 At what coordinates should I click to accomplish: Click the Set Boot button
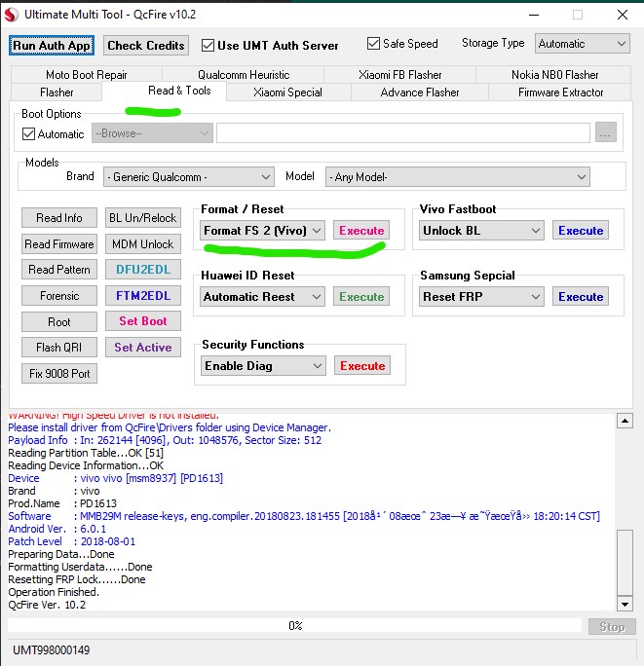point(143,321)
